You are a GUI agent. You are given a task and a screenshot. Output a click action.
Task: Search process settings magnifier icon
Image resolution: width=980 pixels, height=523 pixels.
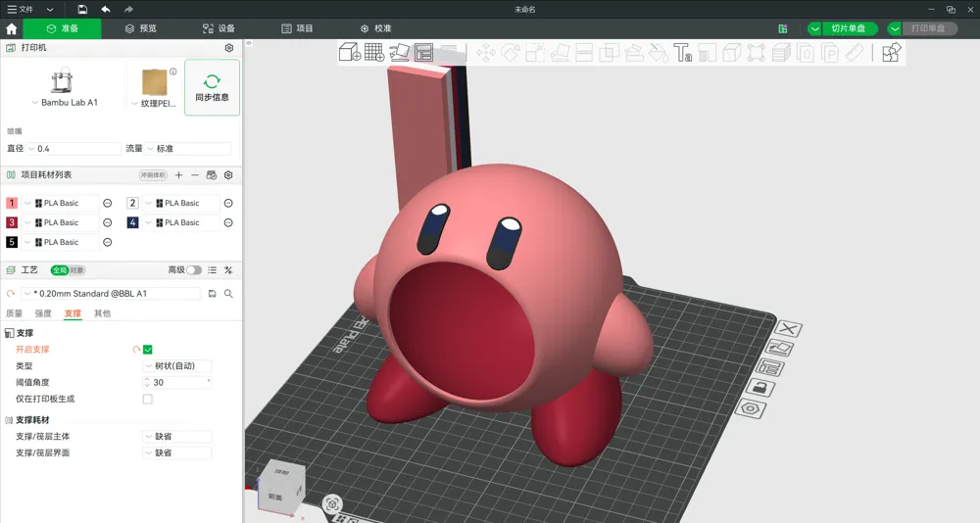pos(228,294)
